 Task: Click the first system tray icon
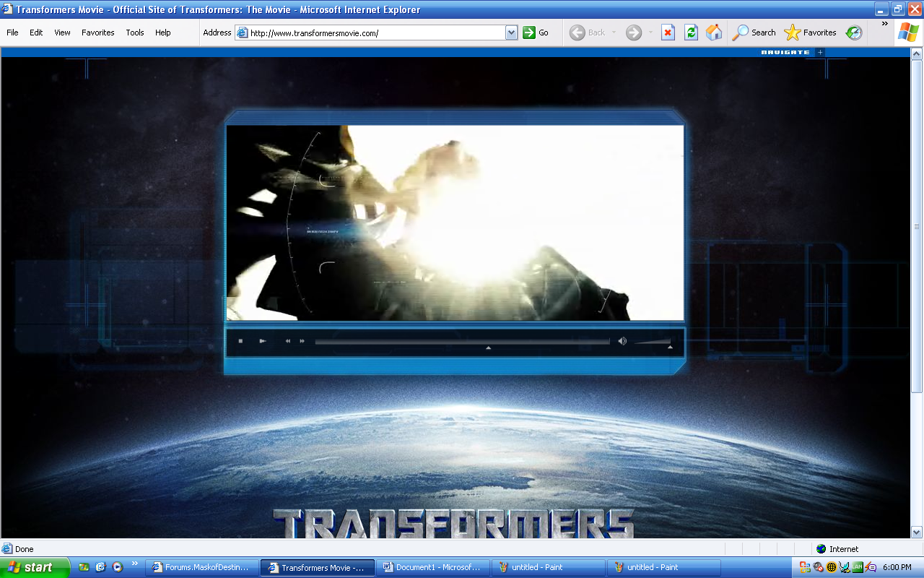pos(805,567)
